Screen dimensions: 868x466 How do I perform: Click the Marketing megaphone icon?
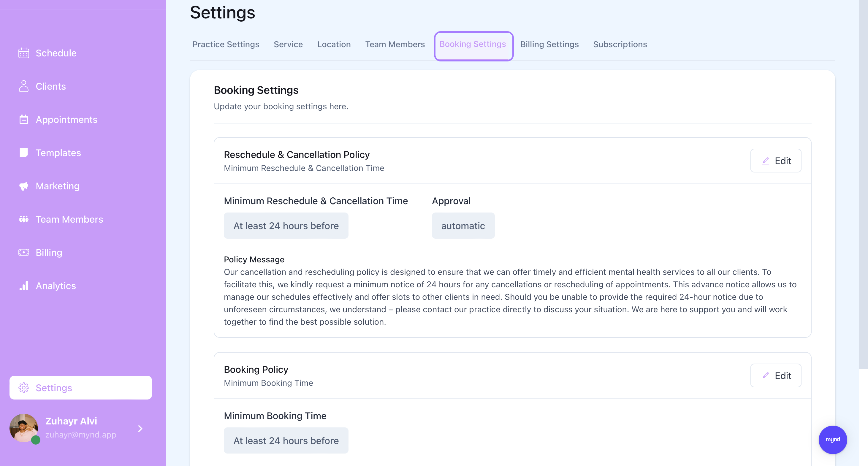23,186
